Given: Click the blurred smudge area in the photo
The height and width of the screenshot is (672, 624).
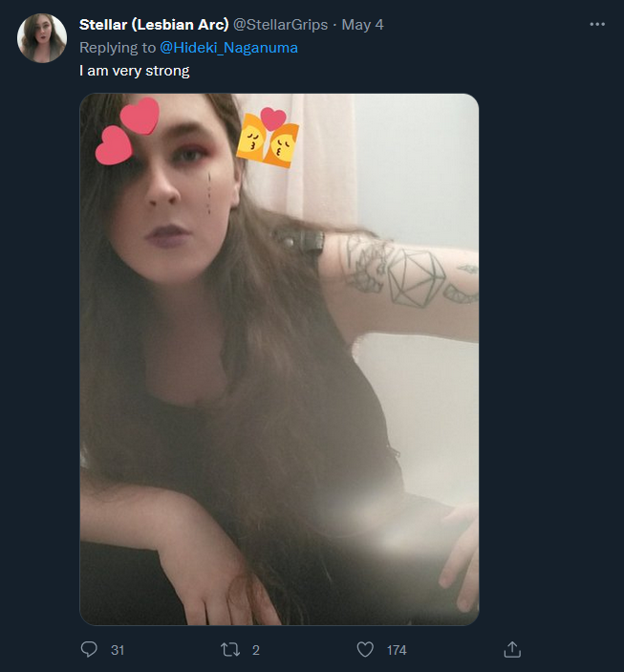Looking at the screenshot, I should click(x=377, y=527).
